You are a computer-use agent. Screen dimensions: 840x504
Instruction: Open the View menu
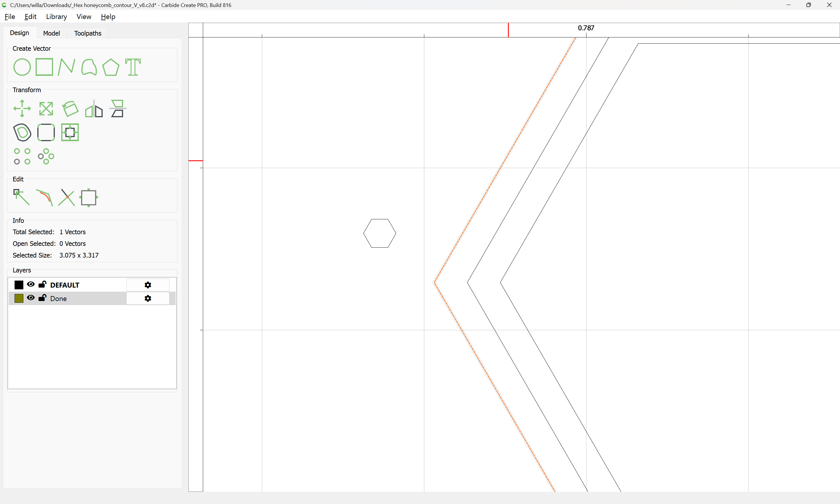pos(84,17)
